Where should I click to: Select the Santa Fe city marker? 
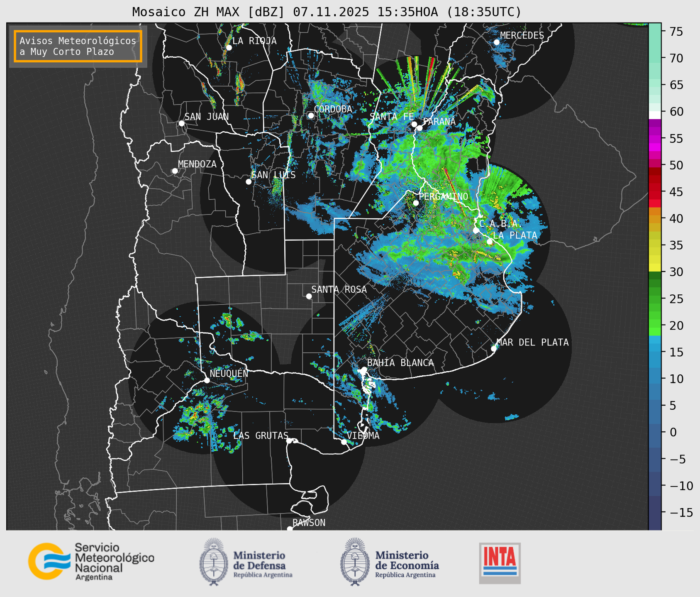[x=414, y=124]
